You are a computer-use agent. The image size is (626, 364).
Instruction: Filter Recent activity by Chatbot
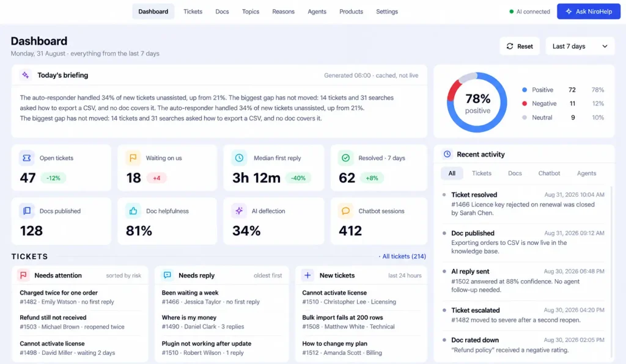tap(549, 173)
